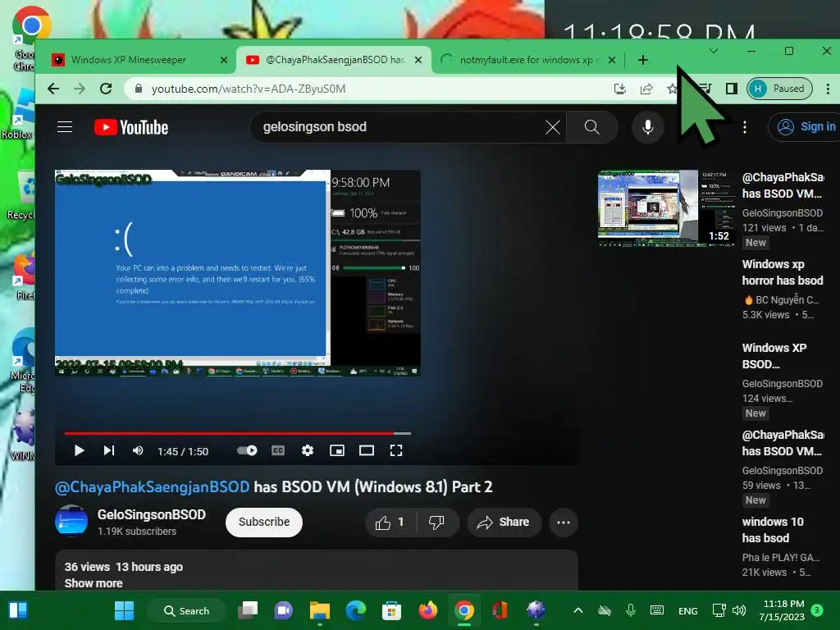The width and height of the screenshot is (840, 630).
Task: Open GeloSingsonBSOD channel name link
Action: pos(152,514)
